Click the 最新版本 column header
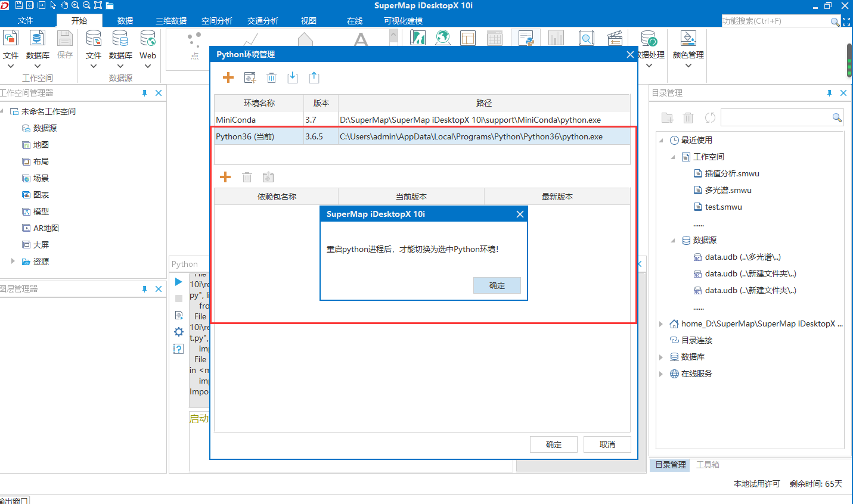This screenshot has width=853, height=504. pyautogui.click(x=557, y=197)
